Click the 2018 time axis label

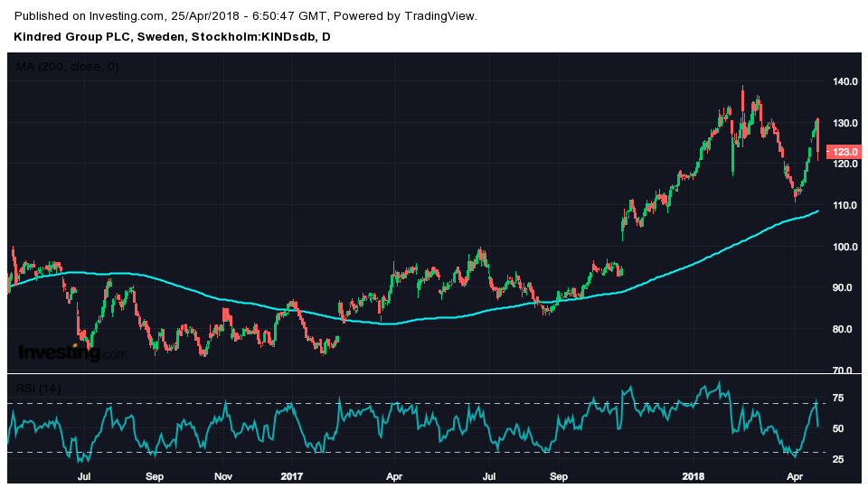pyautogui.click(x=693, y=476)
